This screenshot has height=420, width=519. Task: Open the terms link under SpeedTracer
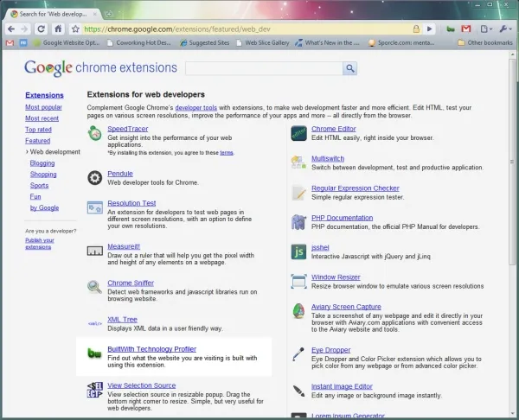click(227, 153)
